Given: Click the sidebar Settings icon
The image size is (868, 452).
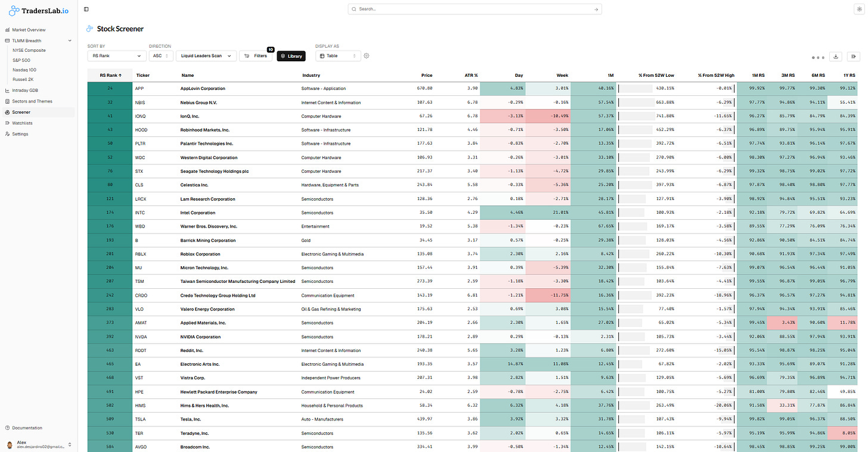Looking at the screenshot, I should point(7,134).
